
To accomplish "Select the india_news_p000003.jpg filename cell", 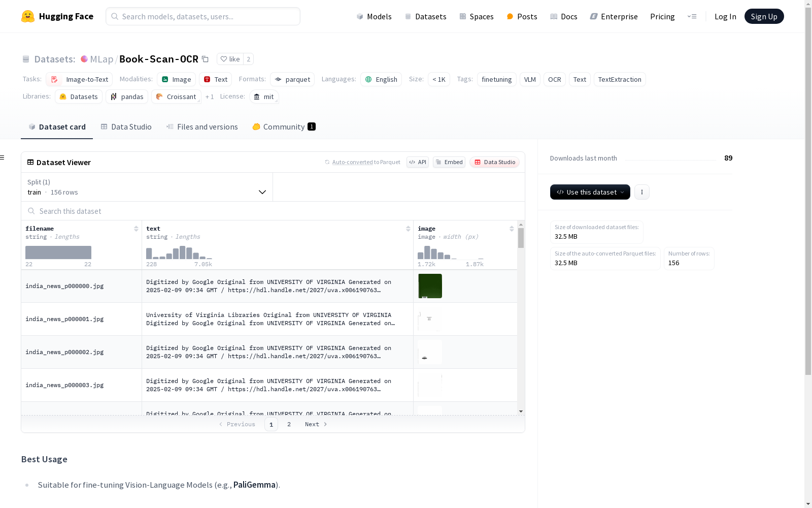I will [81, 385].
